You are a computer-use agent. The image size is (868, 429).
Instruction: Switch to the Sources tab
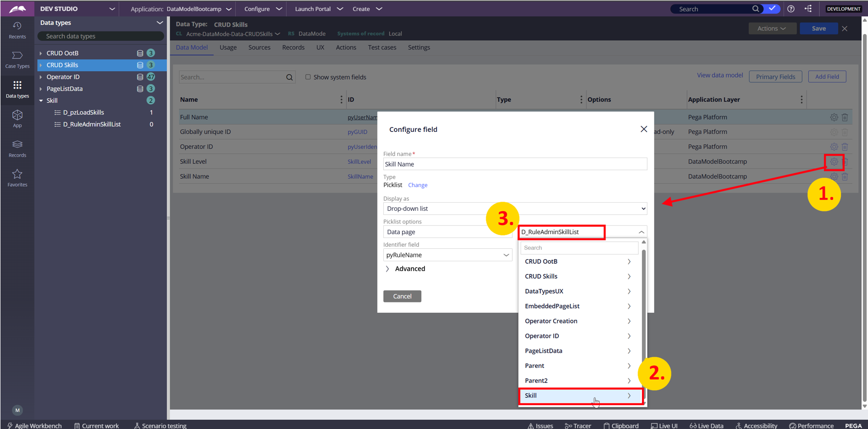[259, 48]
